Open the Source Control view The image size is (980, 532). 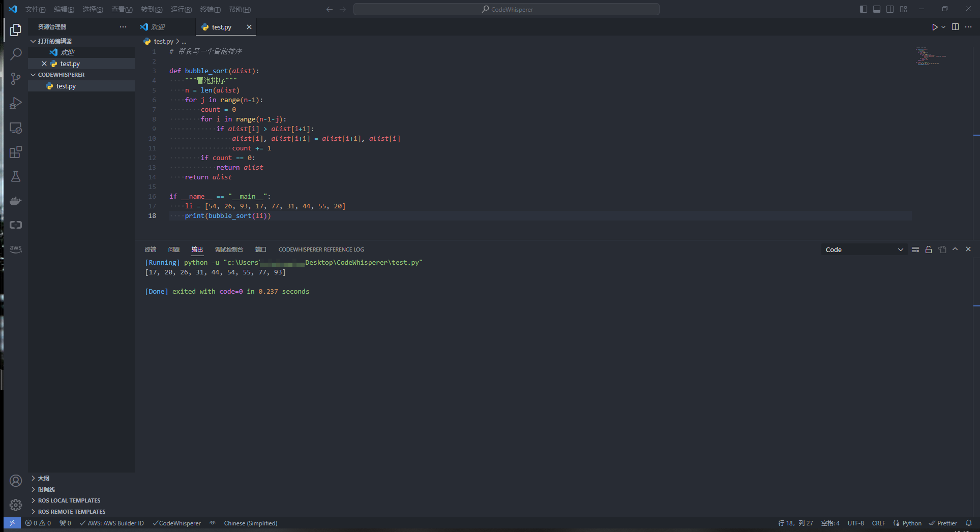point(16,79)
